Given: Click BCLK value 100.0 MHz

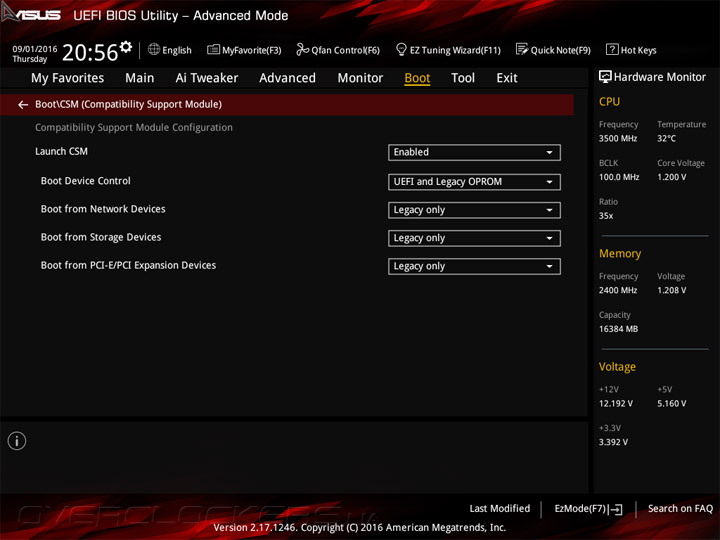Looking at the screenshot, I should point(619,177).
